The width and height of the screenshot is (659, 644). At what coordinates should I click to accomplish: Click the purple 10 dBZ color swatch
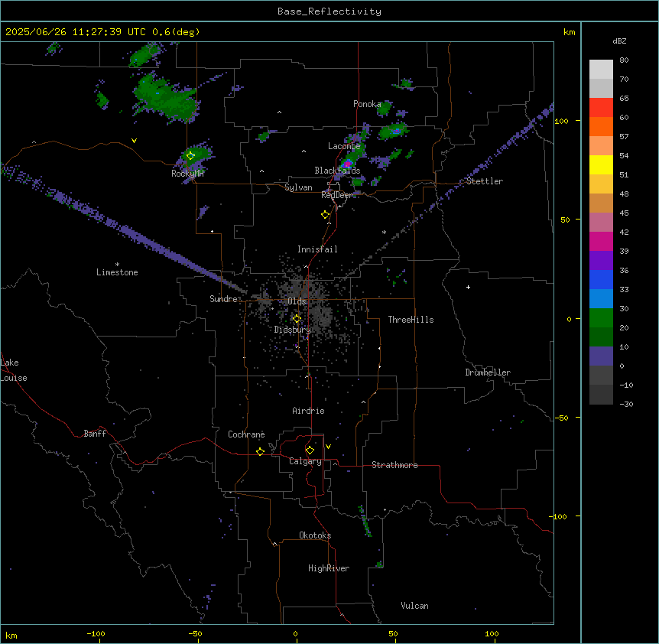[601, 356]
